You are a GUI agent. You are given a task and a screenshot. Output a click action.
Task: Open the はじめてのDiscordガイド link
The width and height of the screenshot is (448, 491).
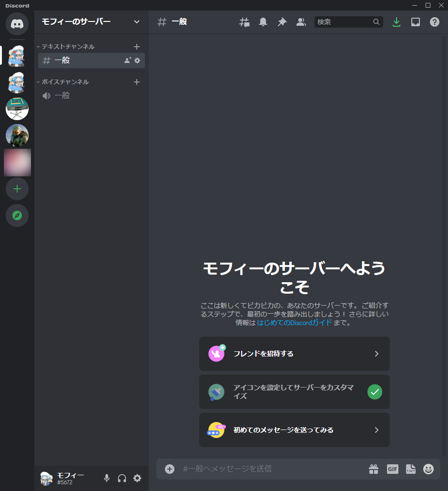294,323
